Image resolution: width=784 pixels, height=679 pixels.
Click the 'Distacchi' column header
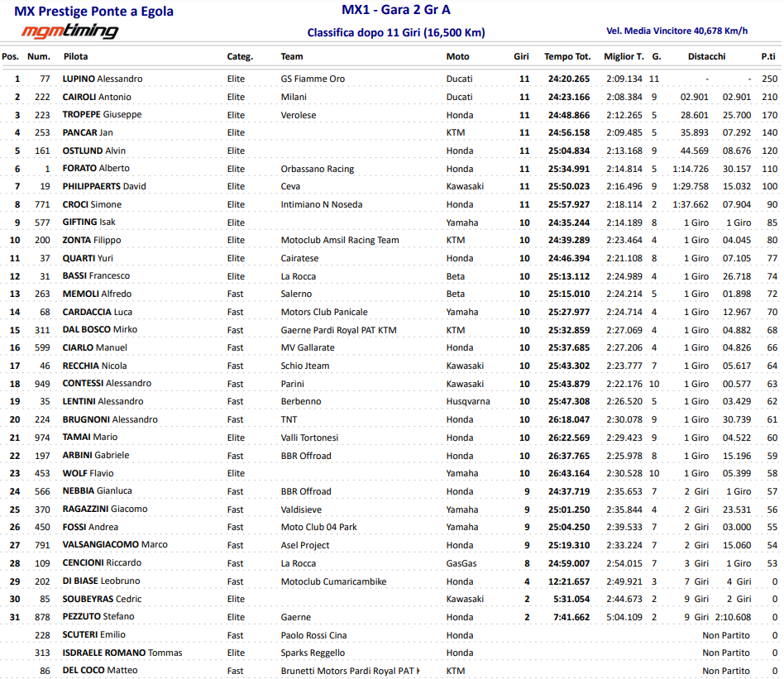tap(706, 56)
